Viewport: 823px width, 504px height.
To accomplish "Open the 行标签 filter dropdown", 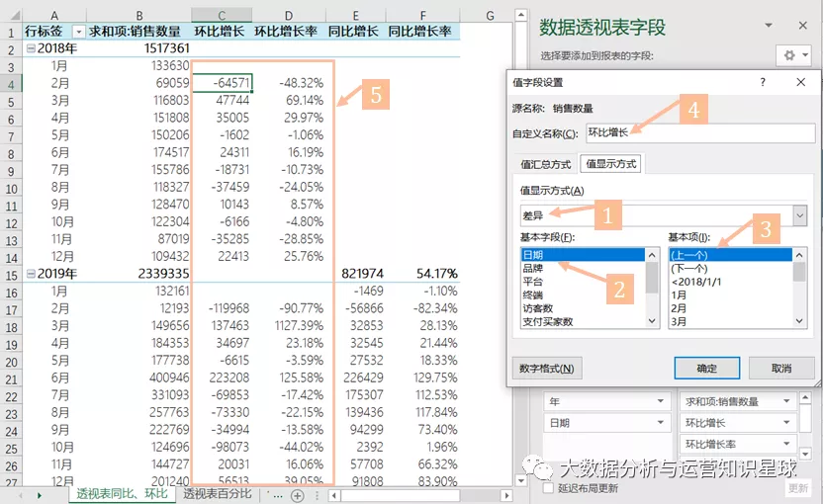I will tap(78, 32).
